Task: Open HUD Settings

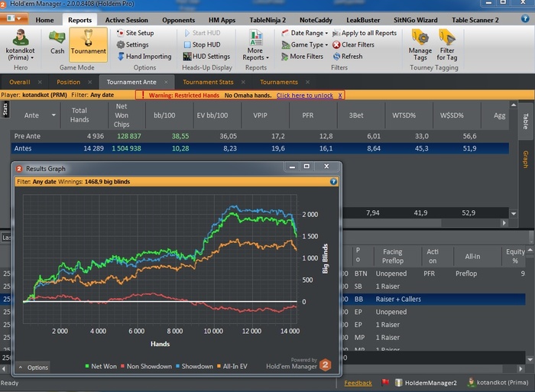Action: [207, 57]
